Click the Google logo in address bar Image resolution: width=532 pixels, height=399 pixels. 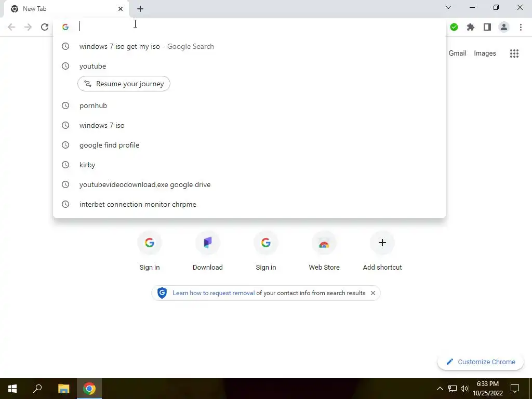(x=65, y=27)
